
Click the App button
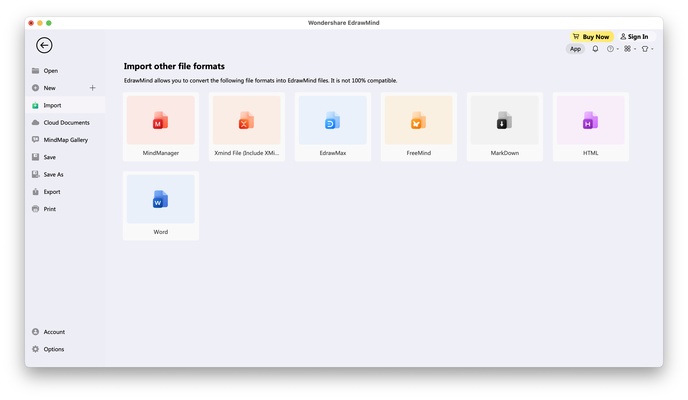pyautogui.click(x=575, y=49)
